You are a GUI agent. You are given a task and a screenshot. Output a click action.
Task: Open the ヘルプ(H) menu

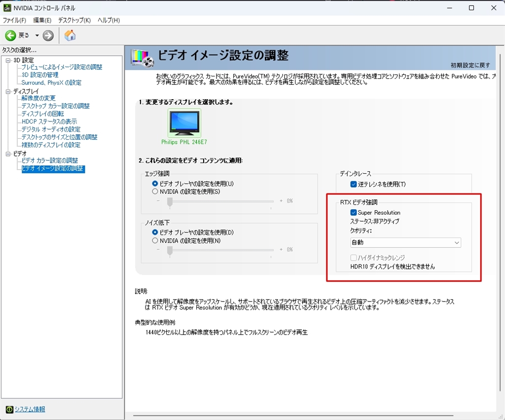click(x=109, y=20)
